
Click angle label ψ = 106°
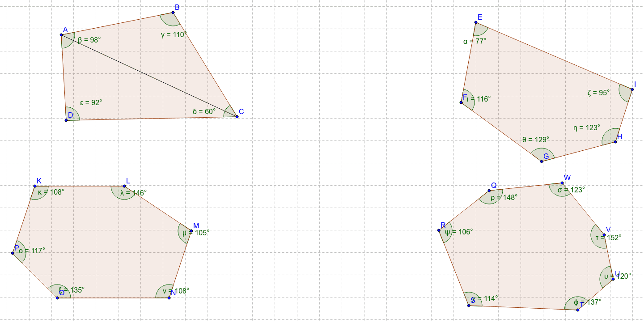(459, 232)
